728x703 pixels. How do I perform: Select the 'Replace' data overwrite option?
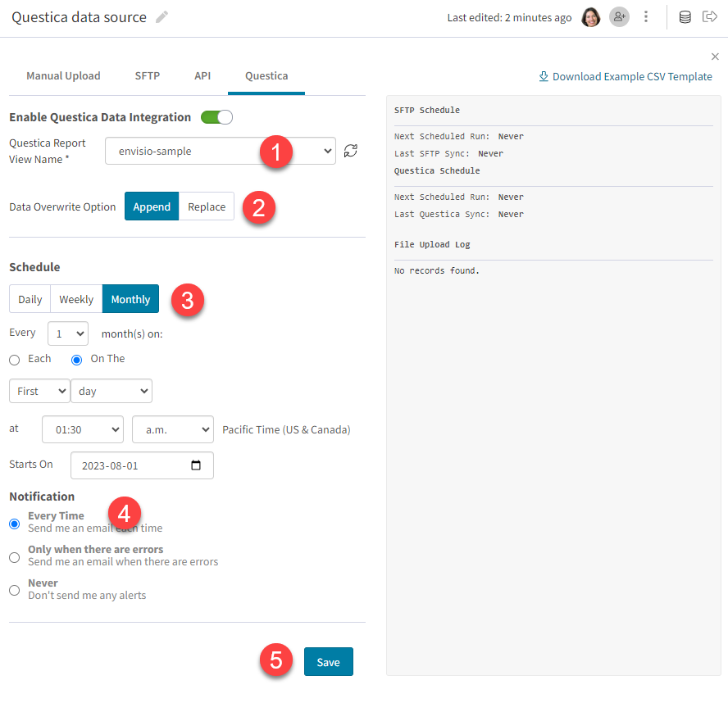click(206, 206)
